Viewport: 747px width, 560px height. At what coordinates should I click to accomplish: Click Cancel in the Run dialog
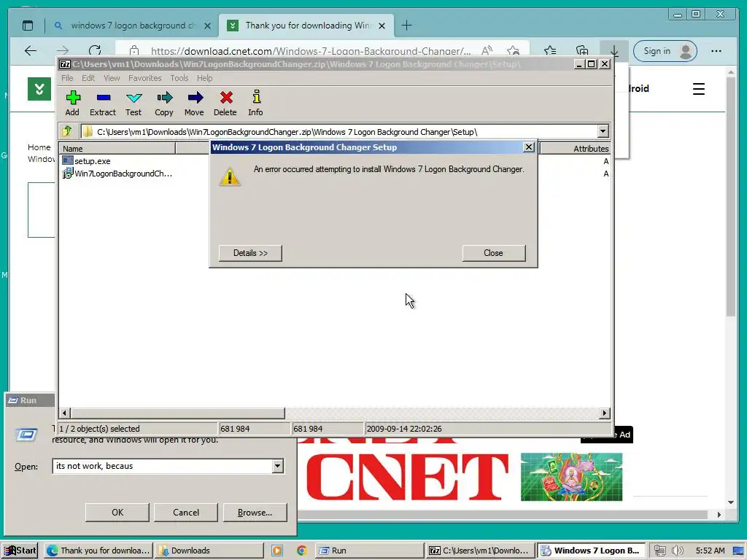(x=186, y=513)
